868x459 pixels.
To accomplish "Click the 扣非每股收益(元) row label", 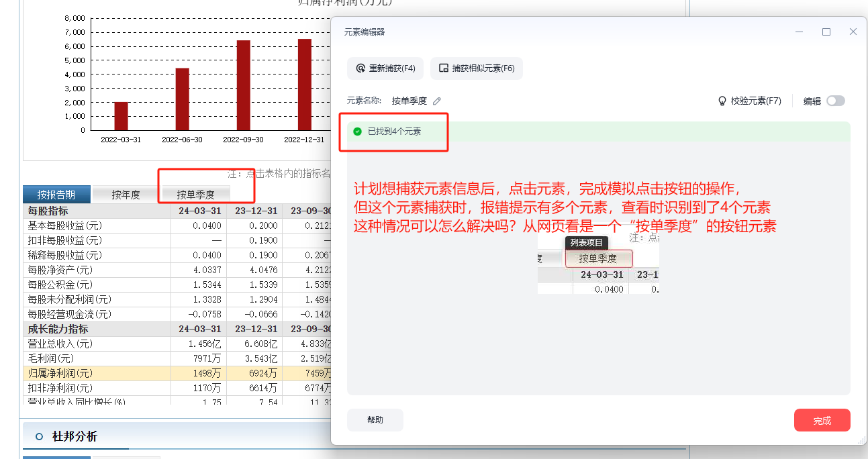I will (64, 240).
